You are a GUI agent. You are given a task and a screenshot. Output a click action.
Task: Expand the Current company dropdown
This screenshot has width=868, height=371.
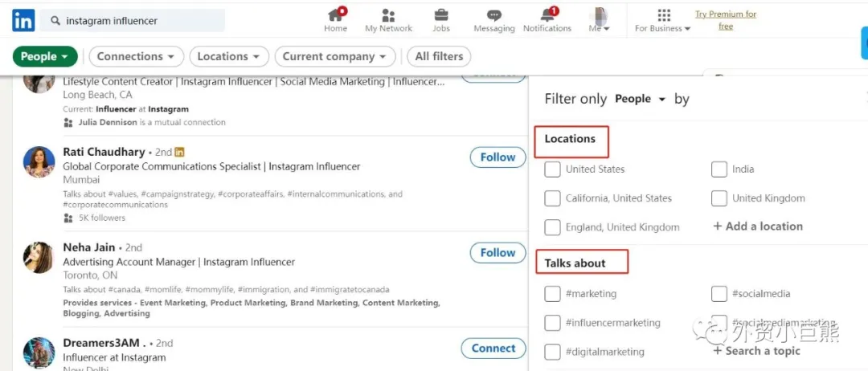pos(334,56)
